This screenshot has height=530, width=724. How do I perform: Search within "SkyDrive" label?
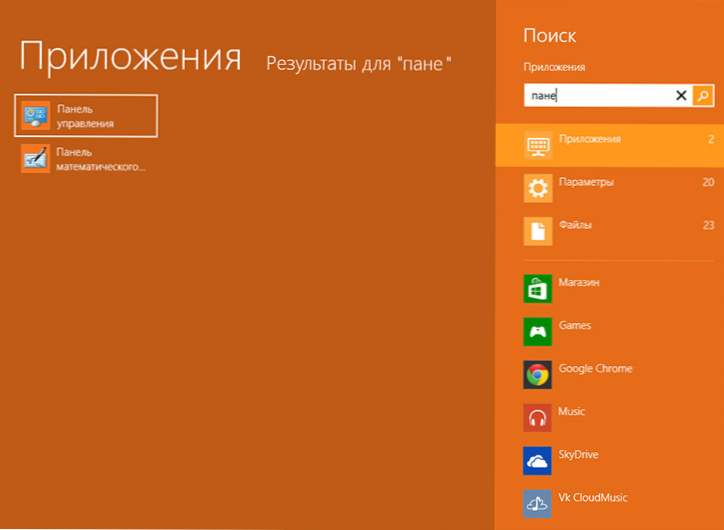click(579, 454)
